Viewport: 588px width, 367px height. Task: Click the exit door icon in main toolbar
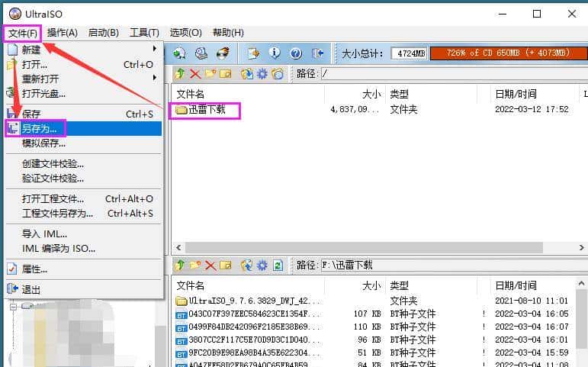tap(317, 53)
